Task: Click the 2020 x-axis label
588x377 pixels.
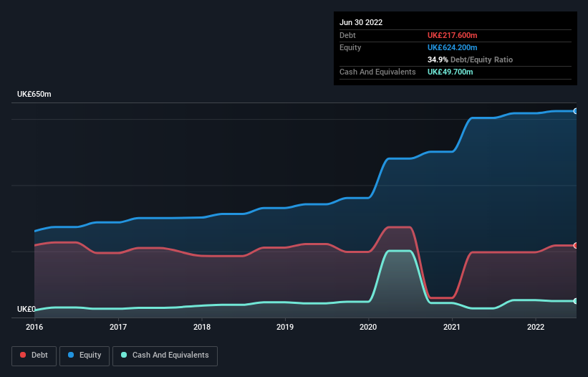Action: (x=368, y=327)
